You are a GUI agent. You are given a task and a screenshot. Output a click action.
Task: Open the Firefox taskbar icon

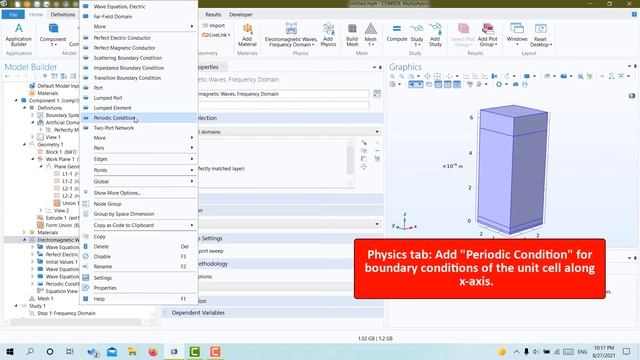153,351
